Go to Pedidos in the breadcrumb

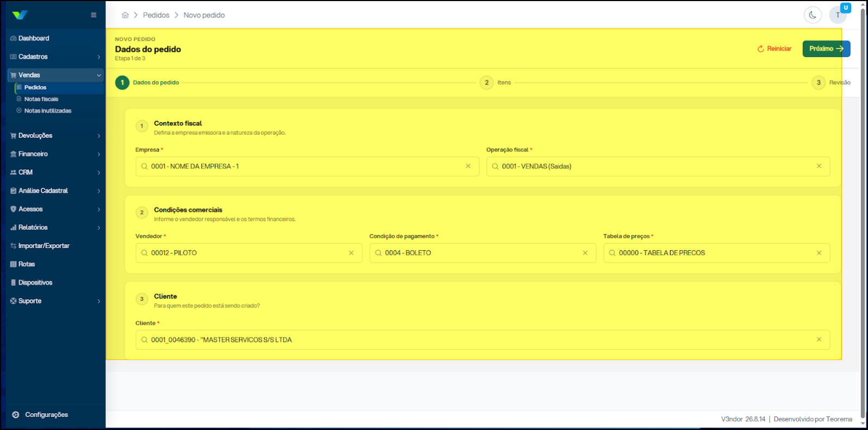click(x=156, y=15)
